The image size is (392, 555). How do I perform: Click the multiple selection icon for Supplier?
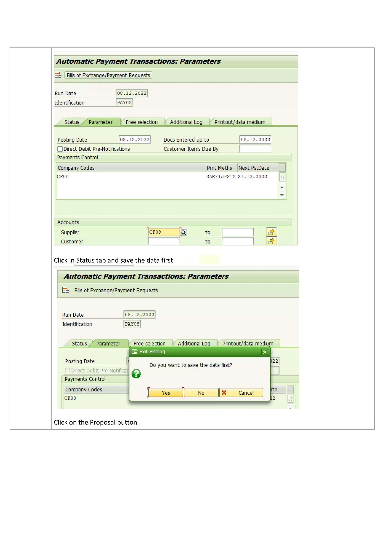click(271, 232)
